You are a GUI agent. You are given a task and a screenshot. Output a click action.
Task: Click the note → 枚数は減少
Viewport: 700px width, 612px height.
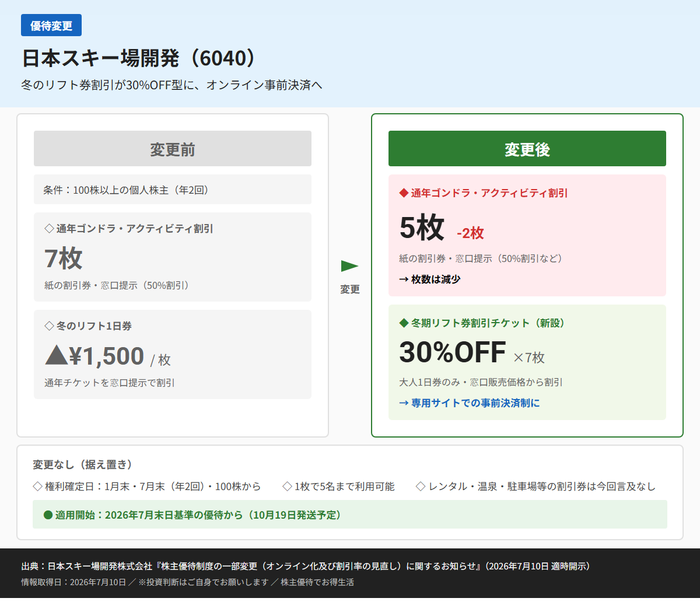pos(430,279)
